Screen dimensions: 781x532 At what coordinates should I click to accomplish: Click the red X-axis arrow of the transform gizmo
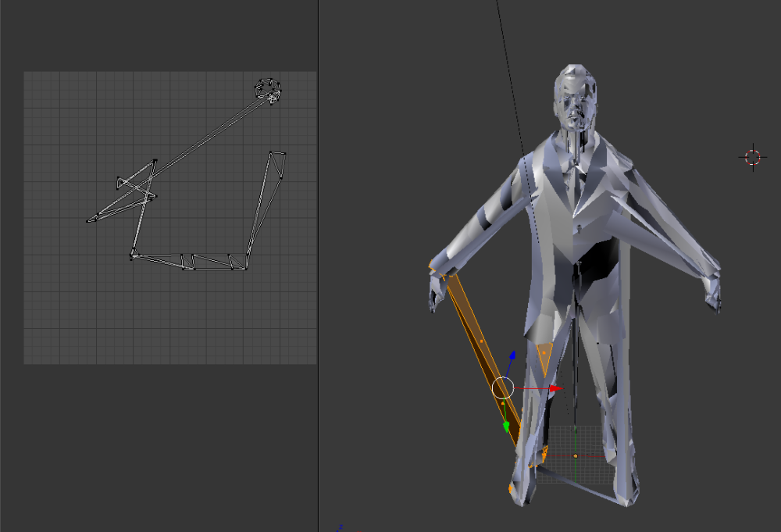[x=555, y=387]
